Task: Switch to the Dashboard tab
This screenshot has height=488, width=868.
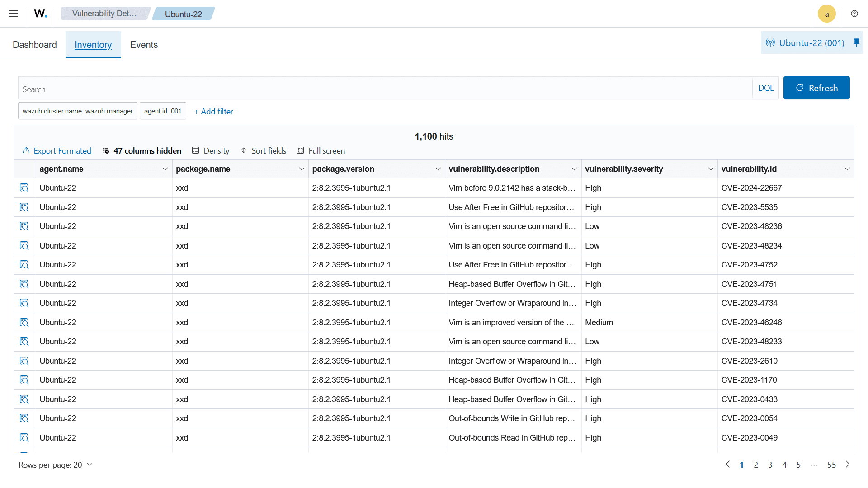Action: [x=35, y=45]
